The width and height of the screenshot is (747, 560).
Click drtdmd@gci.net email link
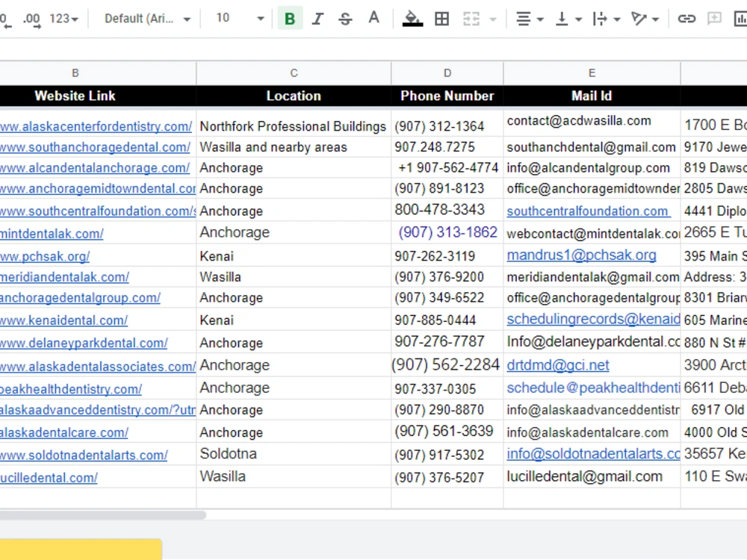[558, 365]
